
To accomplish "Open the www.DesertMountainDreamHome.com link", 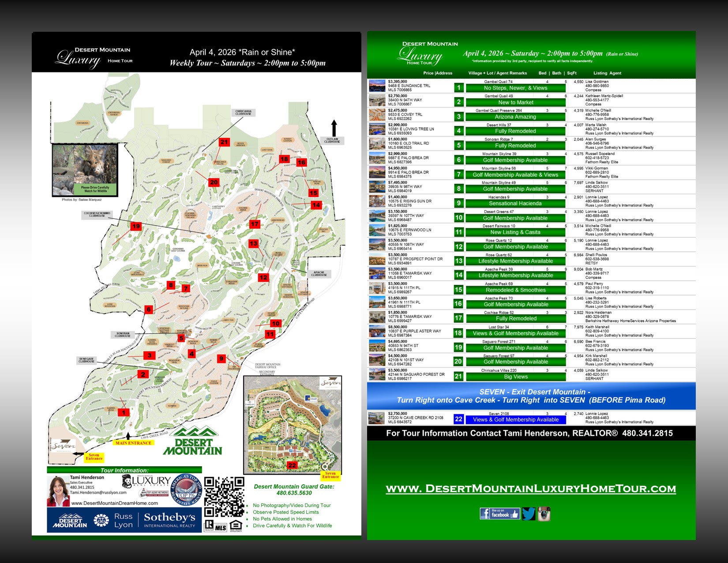I will coord(115,503).
